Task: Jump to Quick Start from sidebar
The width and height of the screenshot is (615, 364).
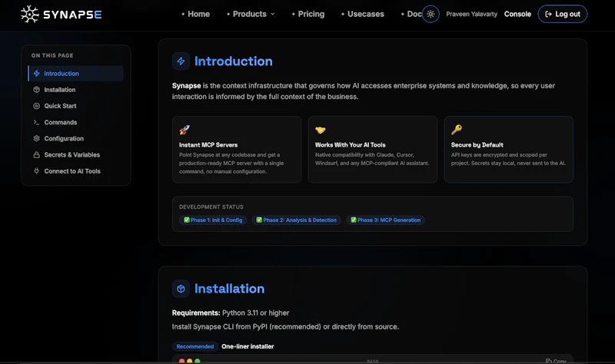Action: pyautogui.click(x=60, y=106)
